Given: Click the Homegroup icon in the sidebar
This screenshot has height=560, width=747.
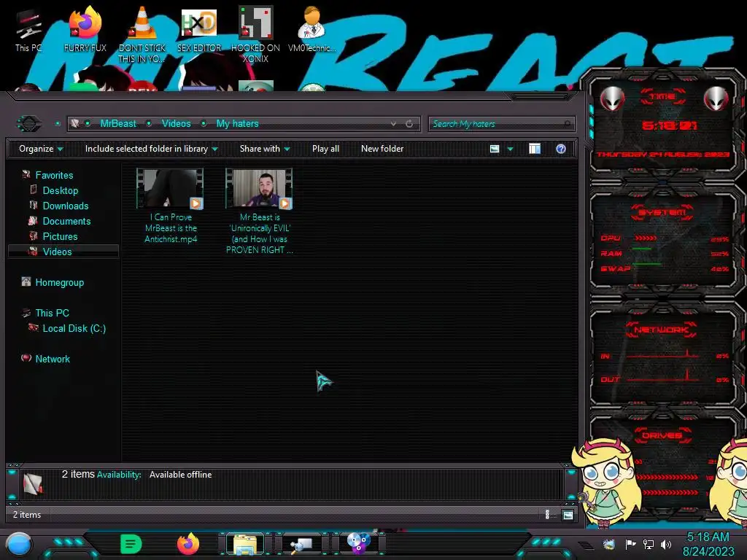Looking at the screenshot, I should point(26,282).
